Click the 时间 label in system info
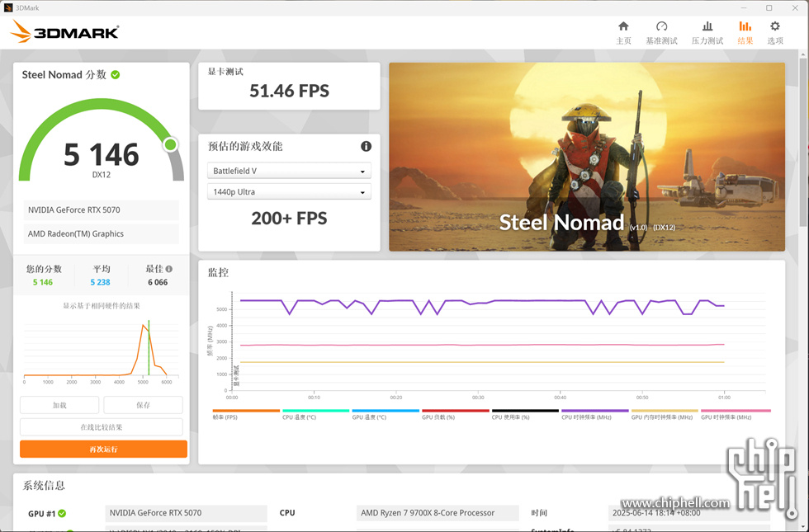The image size is (809, 532). point(539,513)
